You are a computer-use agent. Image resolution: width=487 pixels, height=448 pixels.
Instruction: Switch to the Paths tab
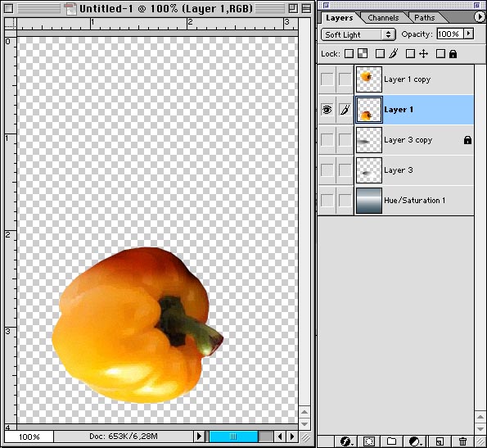click(x=424, y=18)
